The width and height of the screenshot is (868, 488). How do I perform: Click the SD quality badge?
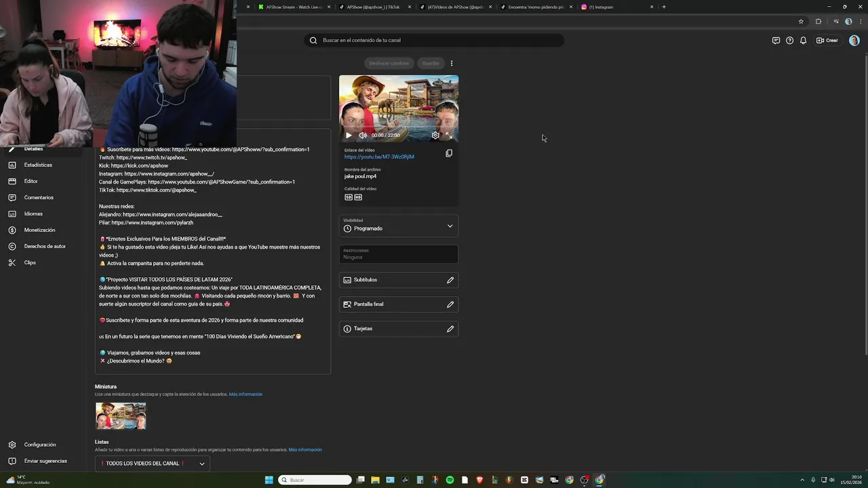point(349,197)
